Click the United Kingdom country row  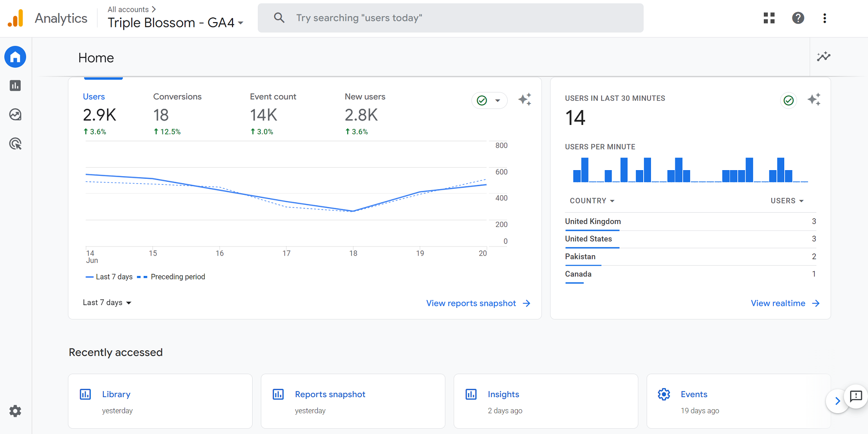tap(690, 221)
